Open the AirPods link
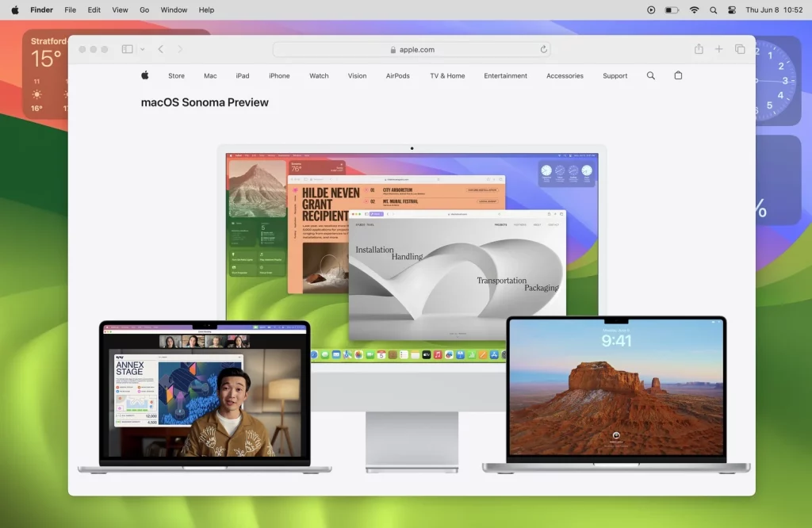Viewport: 812px width, 528px height. (398, 75)
